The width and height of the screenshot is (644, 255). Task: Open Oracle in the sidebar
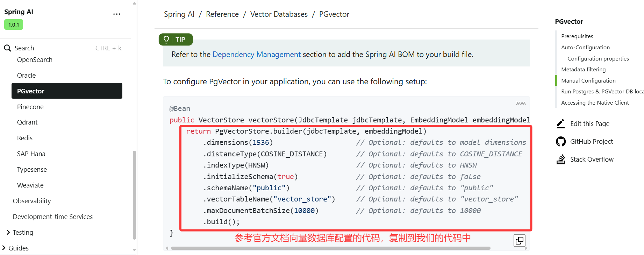coord(26,75)
